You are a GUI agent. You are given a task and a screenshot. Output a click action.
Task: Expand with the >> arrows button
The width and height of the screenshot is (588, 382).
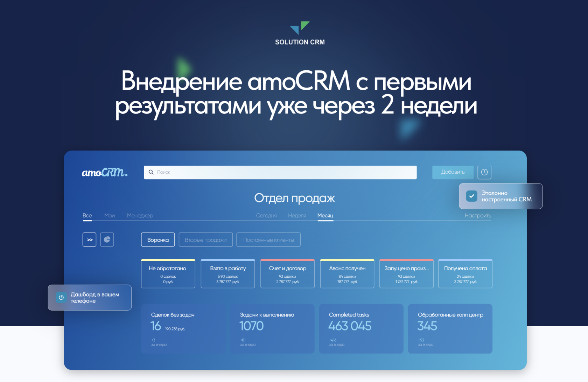pyautogui.click(x=90, y=240)
